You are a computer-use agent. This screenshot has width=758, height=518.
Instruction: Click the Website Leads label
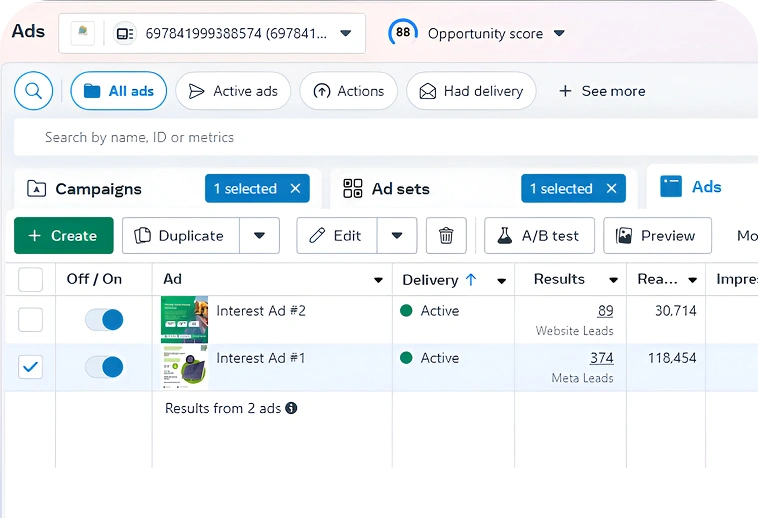pos(574,331)
